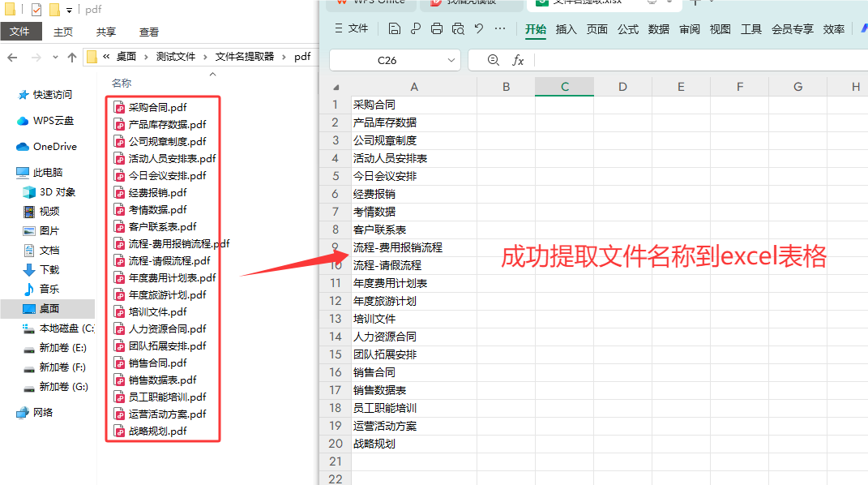868x485 pixels.
Task: Switch to the 数据 ribbon tab
Action: 659,29
